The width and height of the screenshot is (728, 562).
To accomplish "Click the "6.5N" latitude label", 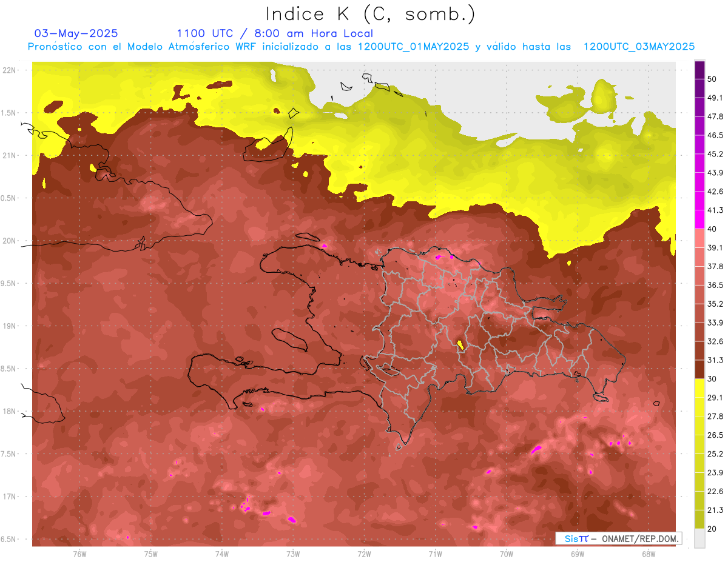I will 9,540.
